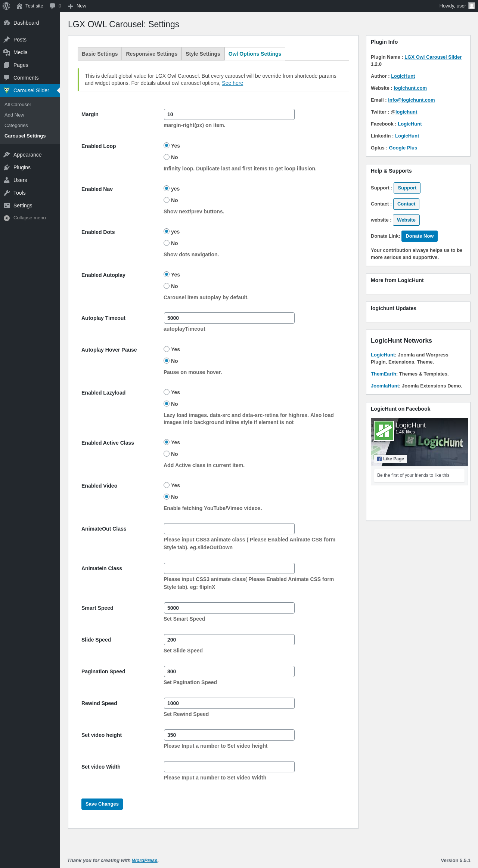Image resolution: width=478 pixels, height=868 pixels.
Task: Click the WordPress logo icon in admin bar
Action: tap(6, 6)
